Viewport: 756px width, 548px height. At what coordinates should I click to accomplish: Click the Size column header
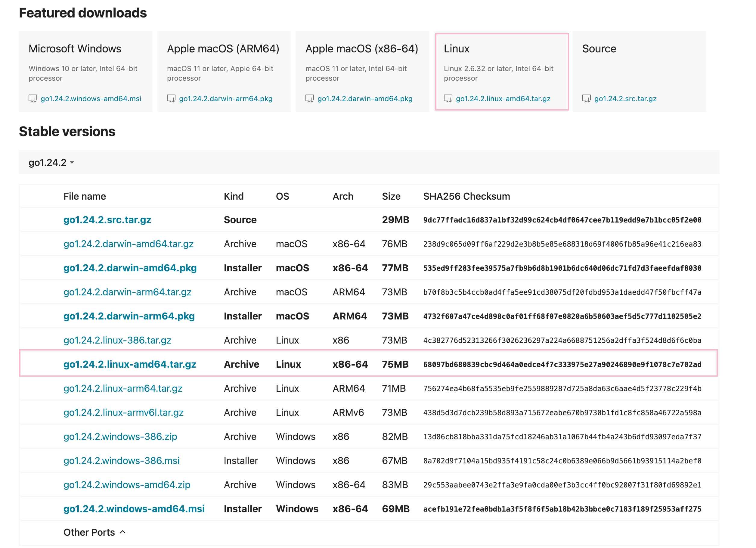tap(391, 196)
